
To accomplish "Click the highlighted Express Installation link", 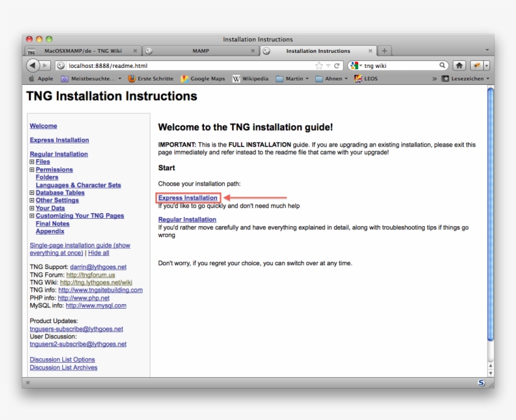I will (x=188, y=197).
